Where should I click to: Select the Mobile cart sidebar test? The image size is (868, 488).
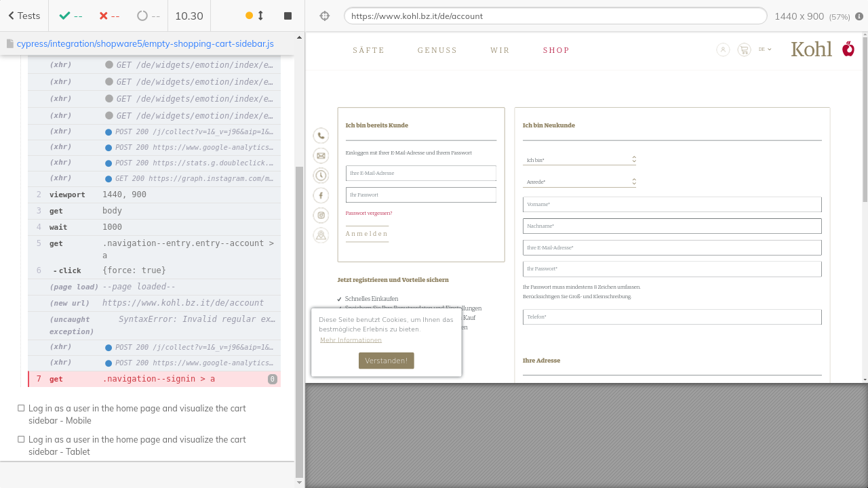(x=137, y=414)
